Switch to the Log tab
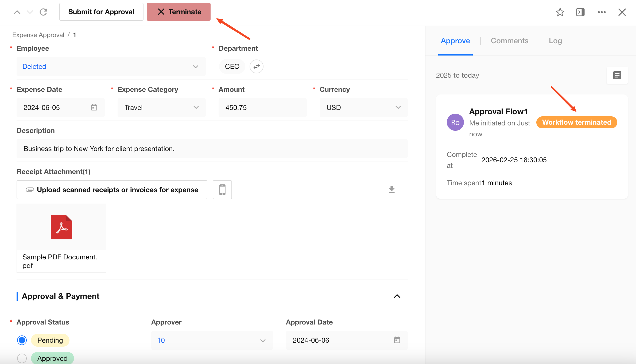 [x=555, y=41]
